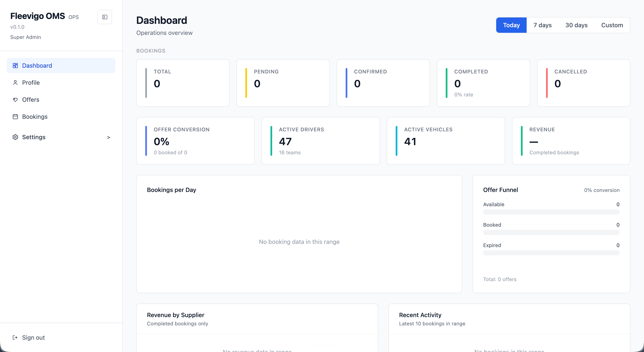The height and width of the screenshot is (352, 644).
Task: Click the '0% conversion' label
Action: coord(601,190)
